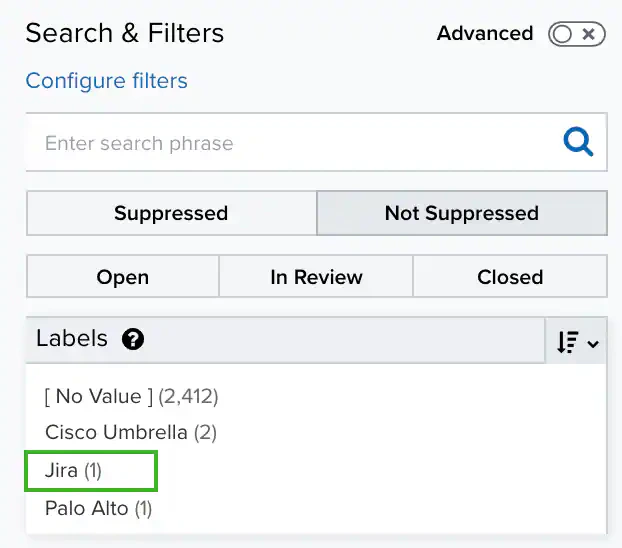Open the Labels sort dropdown chevron

tap(593, 343)
